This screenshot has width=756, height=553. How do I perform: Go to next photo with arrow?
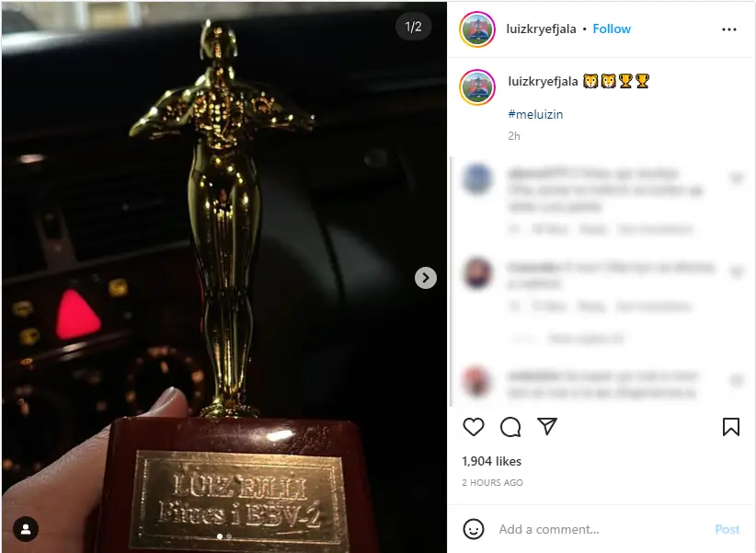425,278
